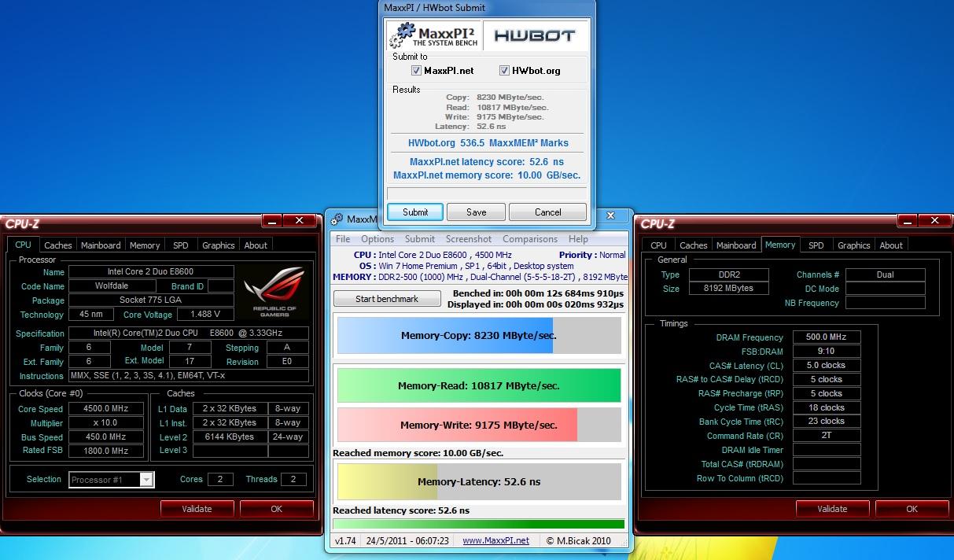
Task: Open the Submit menu in MaxxMEM
Action: point(420,239)
